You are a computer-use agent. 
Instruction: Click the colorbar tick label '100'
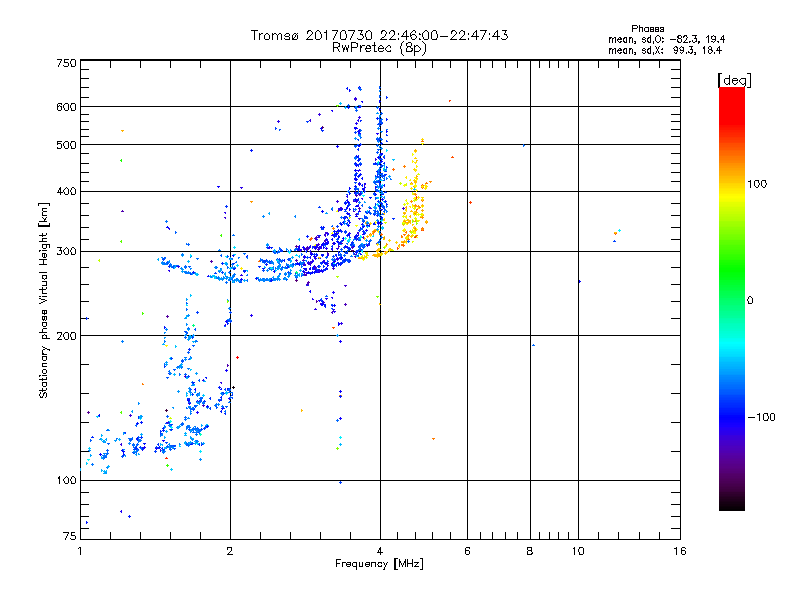pos(757,184)
